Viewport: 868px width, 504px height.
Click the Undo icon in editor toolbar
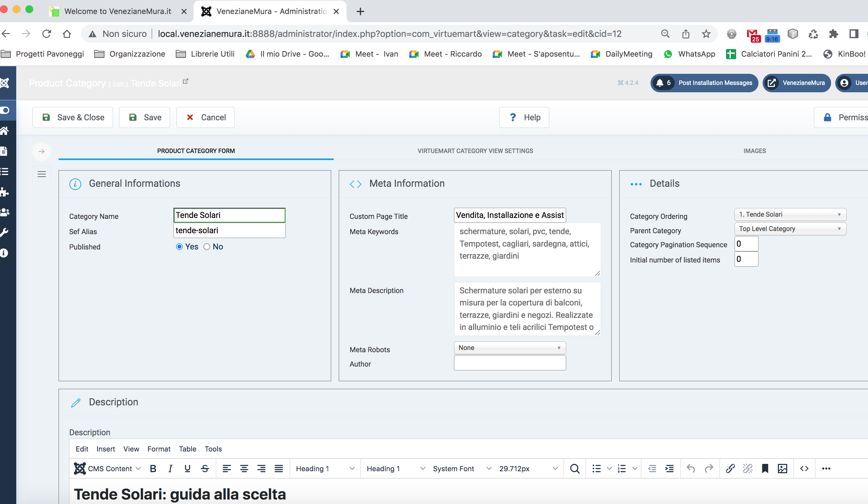point(691,469)
